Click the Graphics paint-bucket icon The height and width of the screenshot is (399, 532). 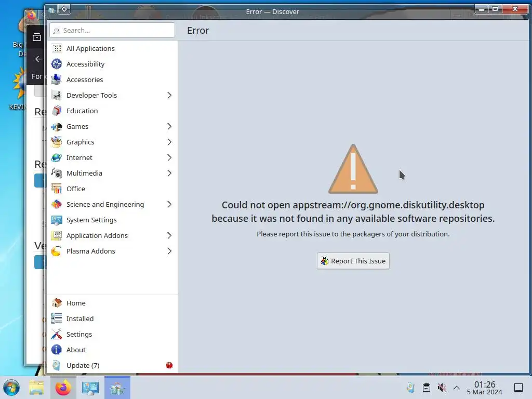[x=57, y=142]
